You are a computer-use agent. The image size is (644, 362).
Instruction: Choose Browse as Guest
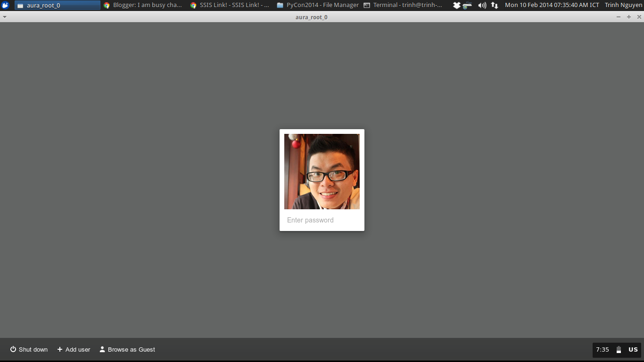tap(127, 349)
